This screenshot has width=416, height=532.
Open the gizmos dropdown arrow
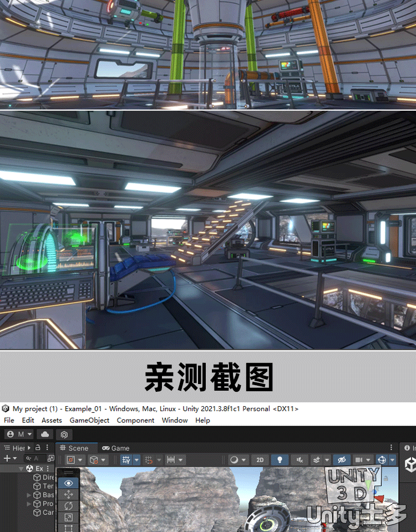coord(393,460)
